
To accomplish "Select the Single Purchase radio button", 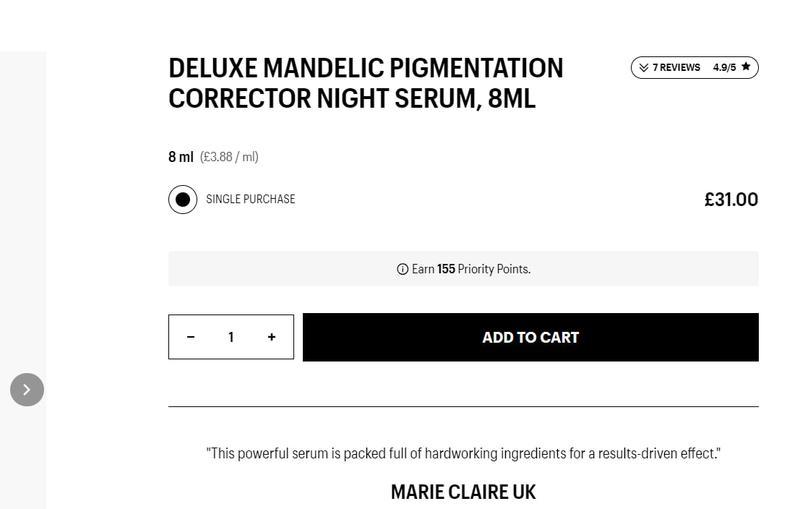I will [x=182, y=200].
